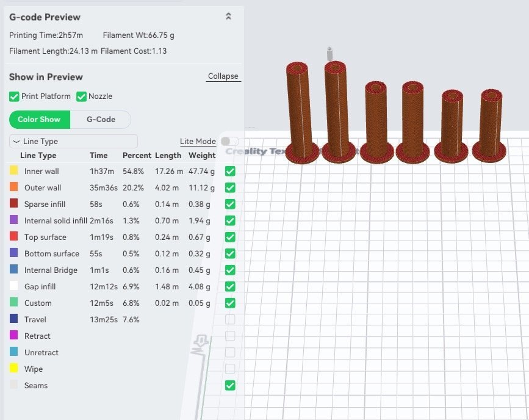The image size is (529, 420).
Task: Show Travel moves in preview
Action: 230,319
